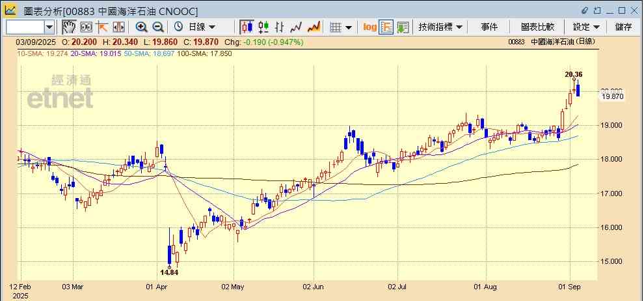Image resolution: width=644 pixels, height=301 pixels.
Task: Click the Chg: -0.190 (-0.947%) value
Action: [264, 42]
